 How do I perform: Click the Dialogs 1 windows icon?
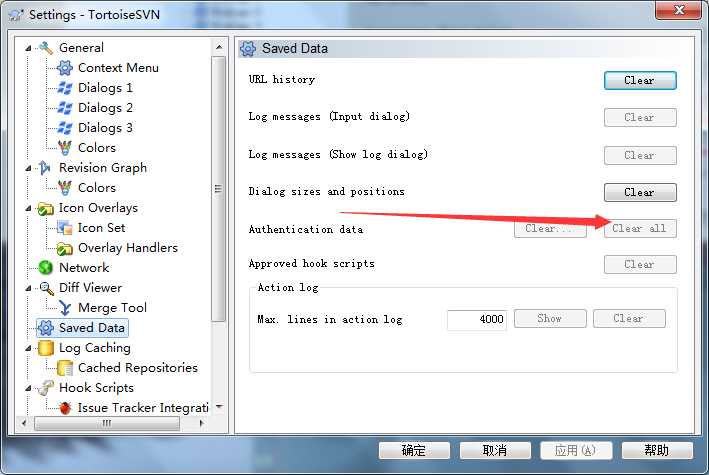pos(65,88)
